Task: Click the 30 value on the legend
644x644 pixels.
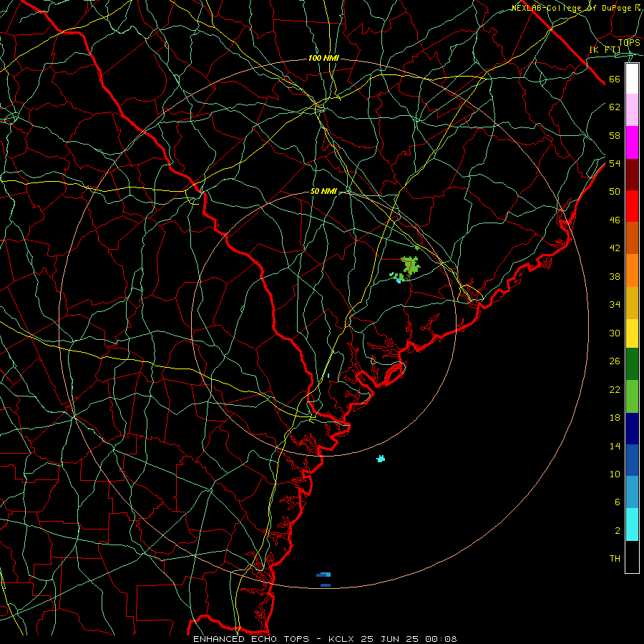Action: click(x=615, y=333)
